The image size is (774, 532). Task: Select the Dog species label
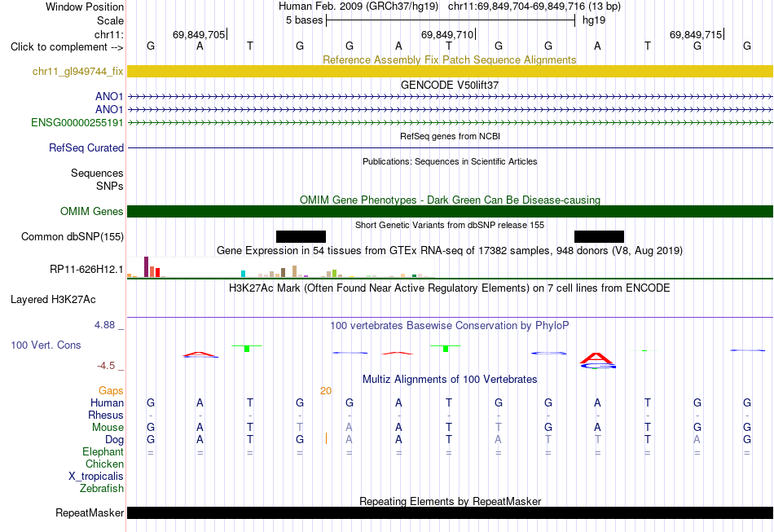point(114,440)
